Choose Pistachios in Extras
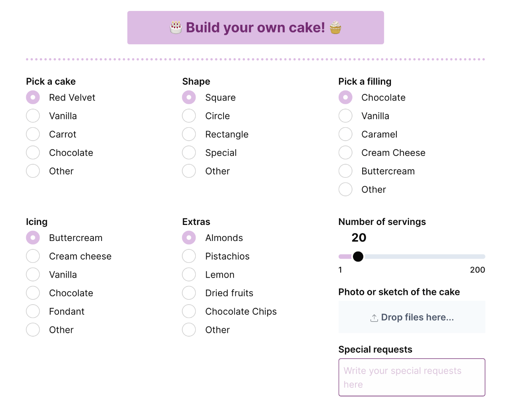This screenshot has width=506, height=420. point(189,256)
